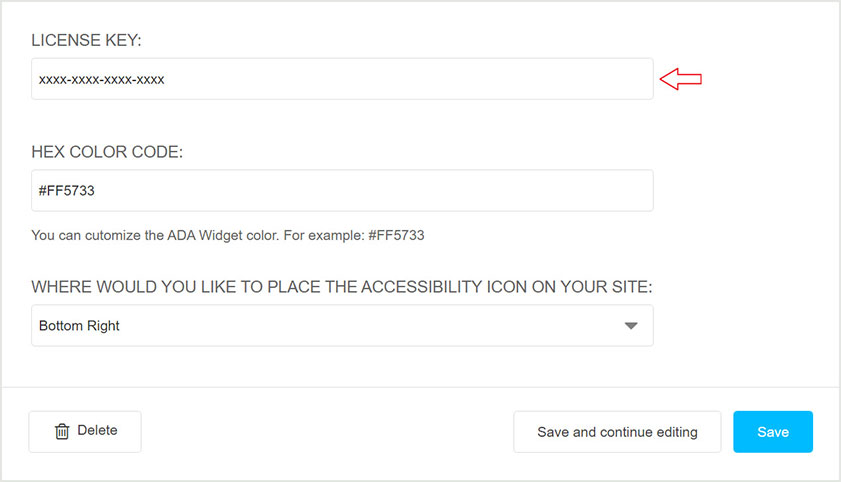Click Save and continue editing
This screenshot has height=482, width=841.
tap(617, 432)
